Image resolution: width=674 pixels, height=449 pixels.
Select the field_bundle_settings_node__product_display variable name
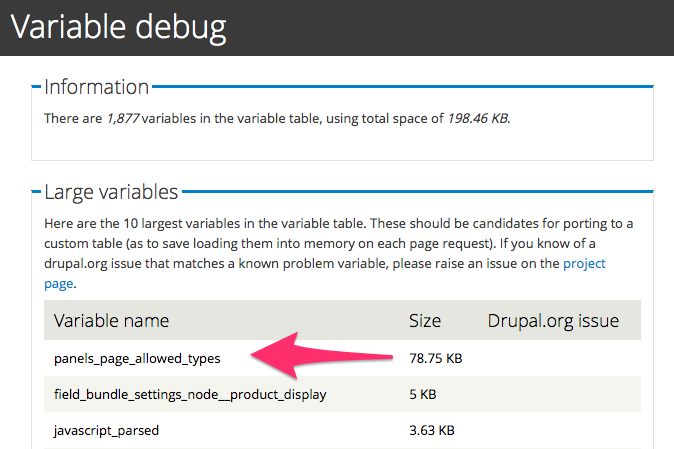click(190, 394)
